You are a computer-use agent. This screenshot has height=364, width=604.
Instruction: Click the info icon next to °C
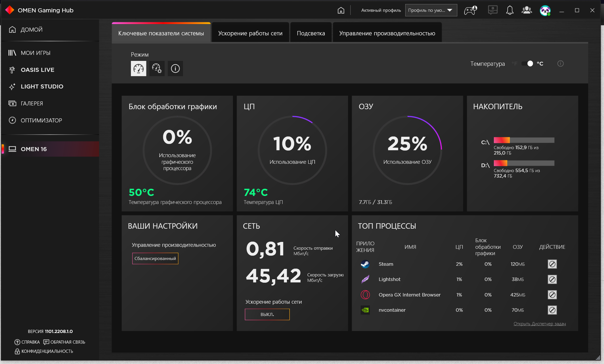tap(560, 63)
